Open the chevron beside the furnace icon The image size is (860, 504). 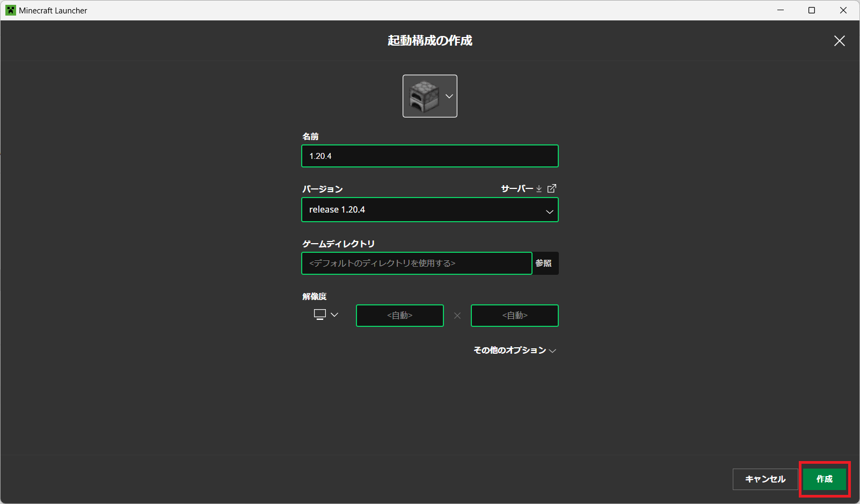click(449, 97)
